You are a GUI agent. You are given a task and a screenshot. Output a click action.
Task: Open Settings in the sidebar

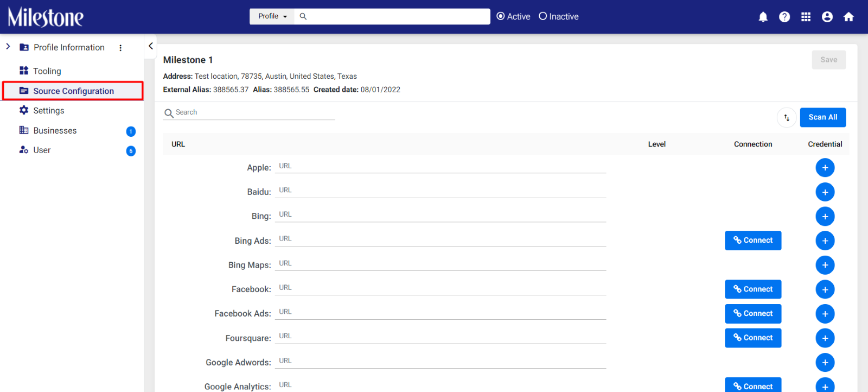pos(49,111)
